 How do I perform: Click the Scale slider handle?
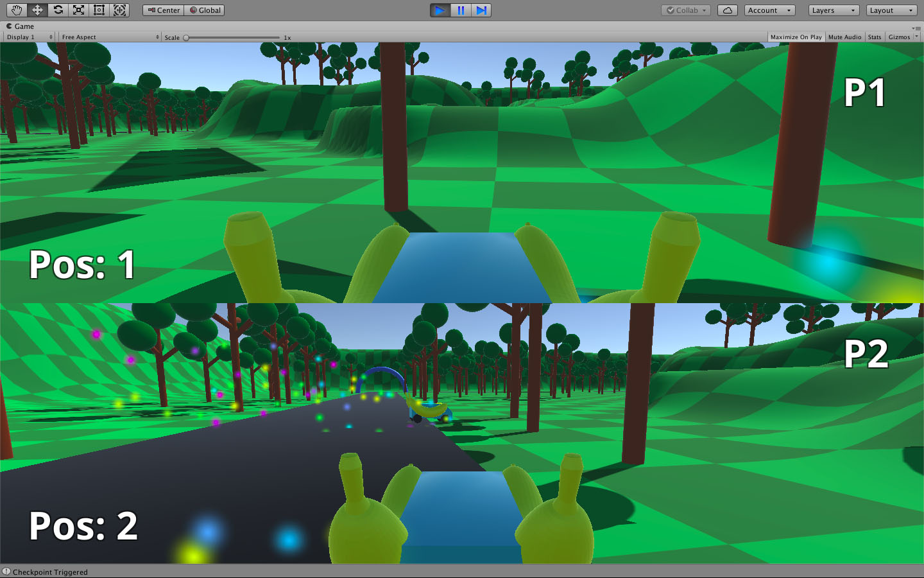click(186, 38)
